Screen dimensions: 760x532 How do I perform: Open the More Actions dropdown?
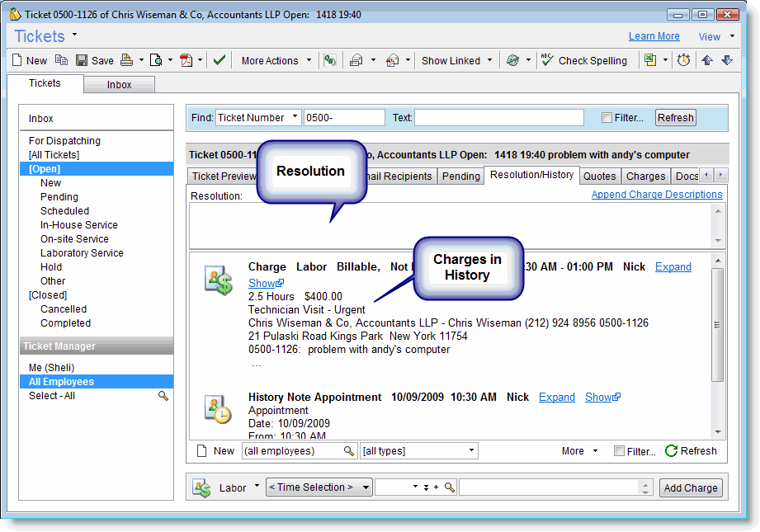point(276,60)
